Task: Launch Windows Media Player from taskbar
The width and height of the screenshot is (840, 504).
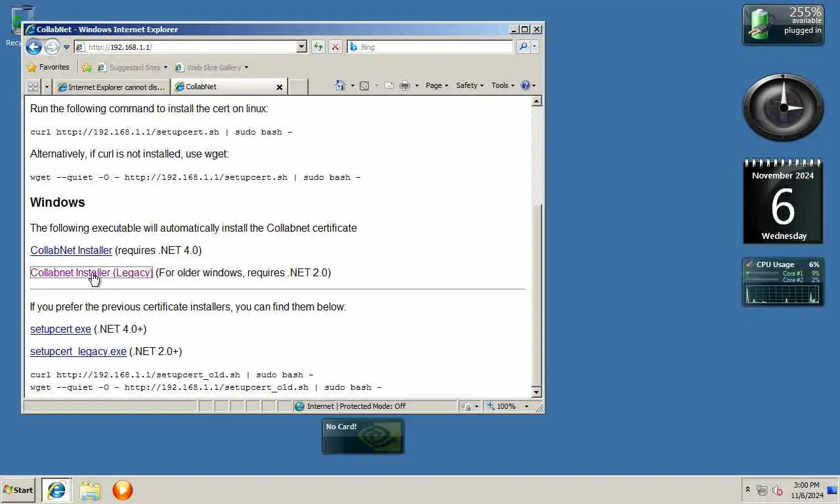Action: (123, 490)
